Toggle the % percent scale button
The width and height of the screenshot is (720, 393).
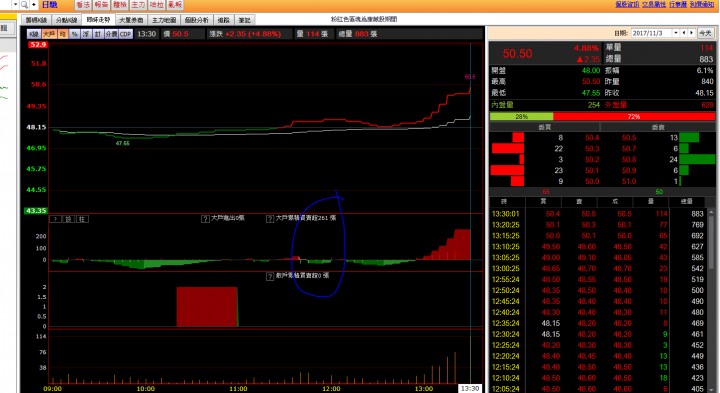74,34
